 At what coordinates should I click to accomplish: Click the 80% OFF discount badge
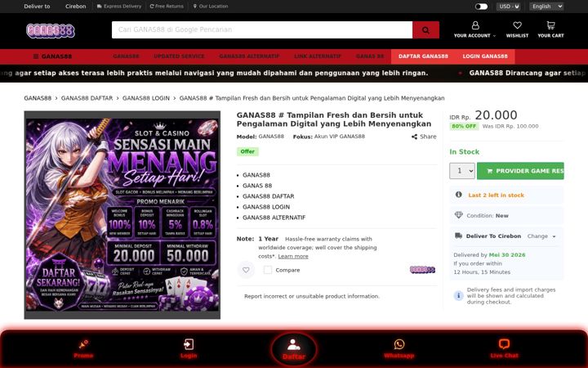coord(464,126)
